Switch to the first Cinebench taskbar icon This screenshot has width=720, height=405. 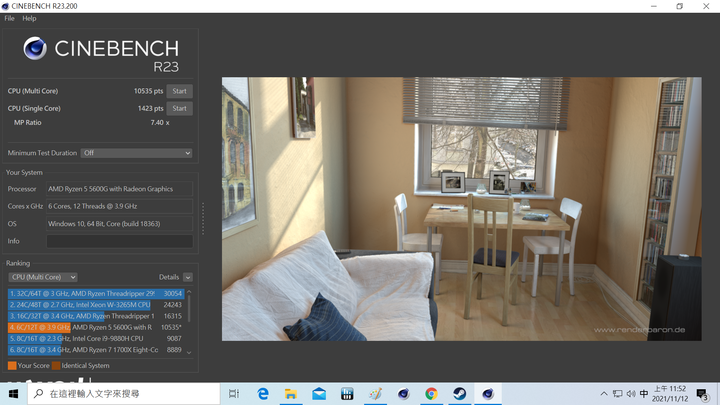click(404, 394)
